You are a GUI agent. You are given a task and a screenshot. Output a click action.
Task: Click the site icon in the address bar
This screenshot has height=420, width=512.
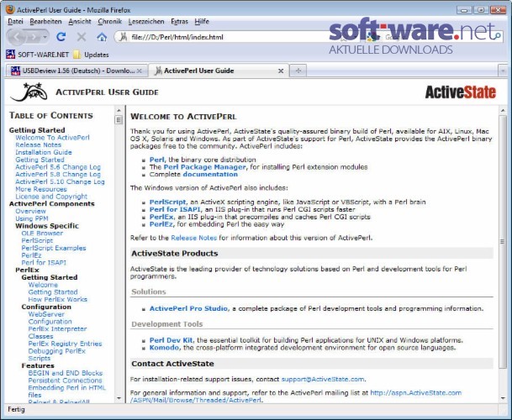point(123,37)
